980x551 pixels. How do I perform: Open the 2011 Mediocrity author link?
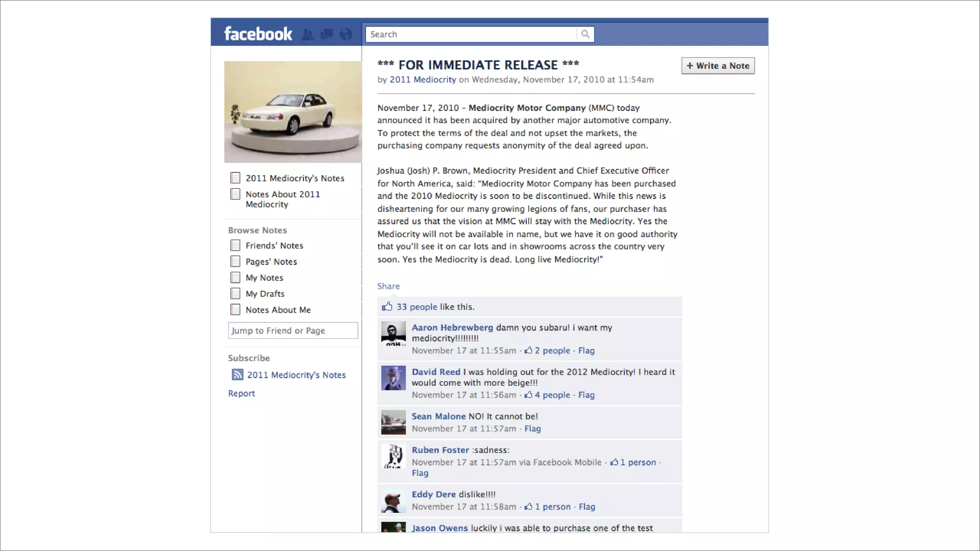(x=423, y=80)
